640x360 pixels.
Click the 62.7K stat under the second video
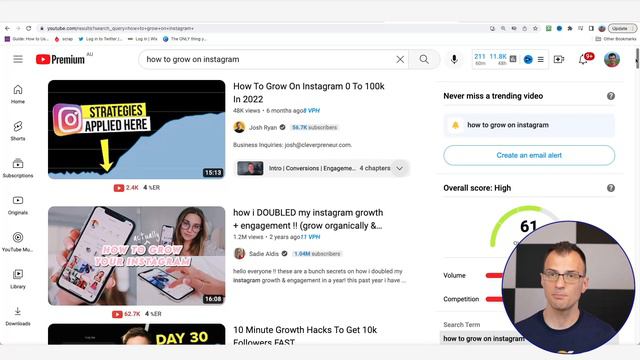126,314
